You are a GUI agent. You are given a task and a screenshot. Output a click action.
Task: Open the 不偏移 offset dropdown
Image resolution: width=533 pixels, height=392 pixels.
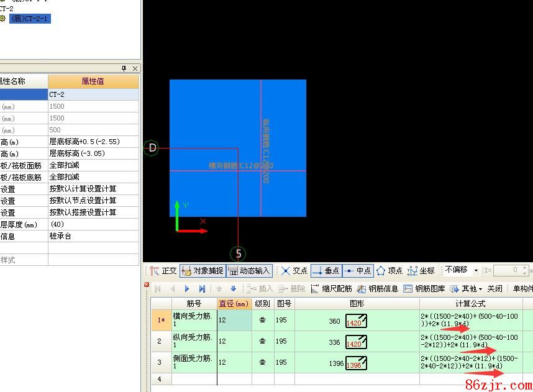pyautogui.click(x=476, y=271)
